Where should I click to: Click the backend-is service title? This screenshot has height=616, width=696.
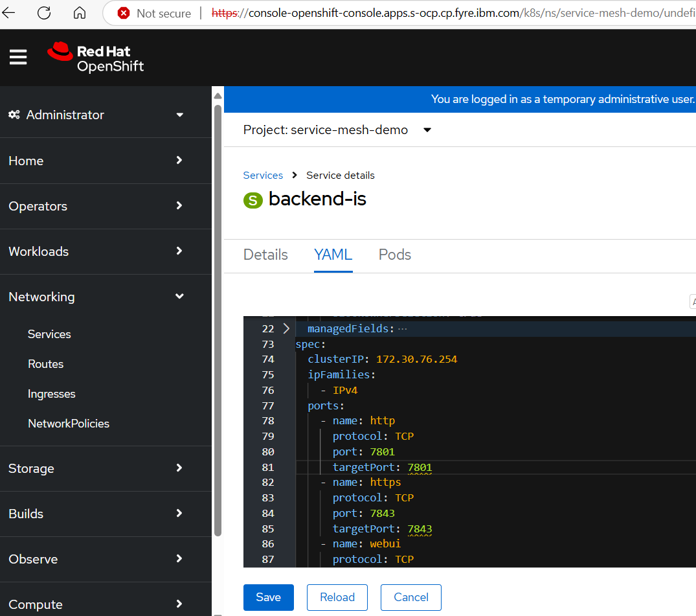[x=317, y=199]
